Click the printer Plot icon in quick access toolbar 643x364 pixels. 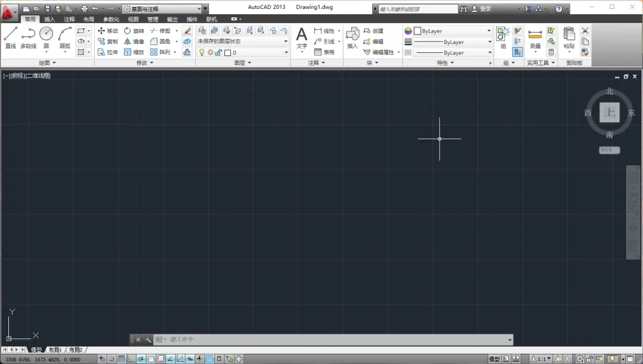click(84, 8)
